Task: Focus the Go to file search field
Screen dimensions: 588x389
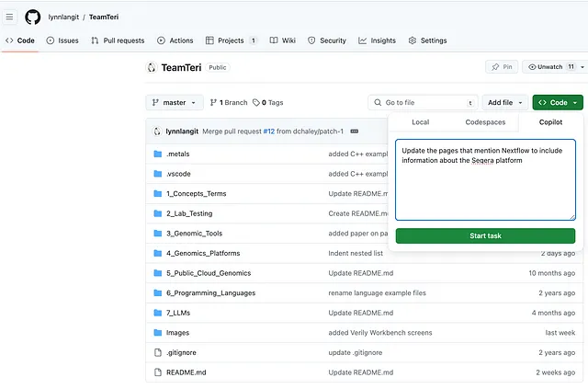Action: 423,102
